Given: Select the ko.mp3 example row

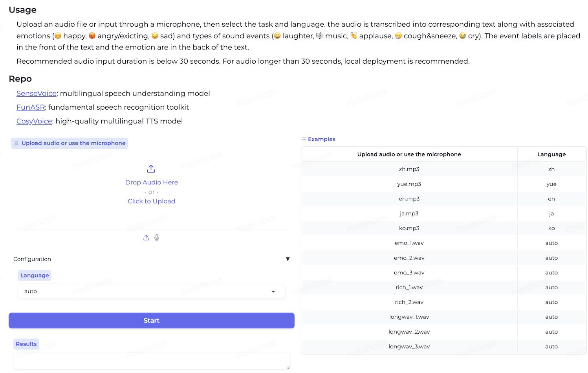Looking at the screenshot, I should coord(443,228).
